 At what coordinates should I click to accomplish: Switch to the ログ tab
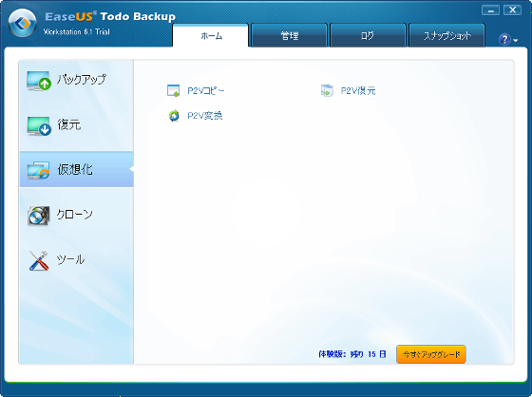point(368,35)
